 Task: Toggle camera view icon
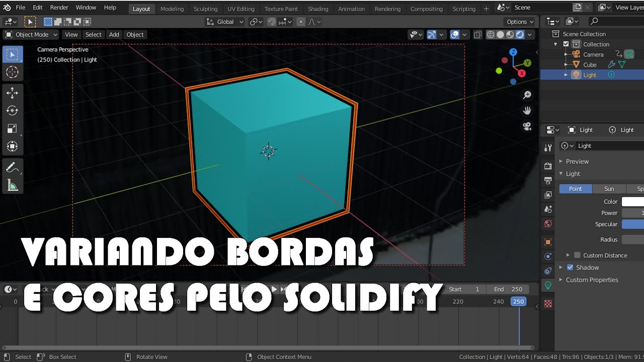(x=527, y=126)
